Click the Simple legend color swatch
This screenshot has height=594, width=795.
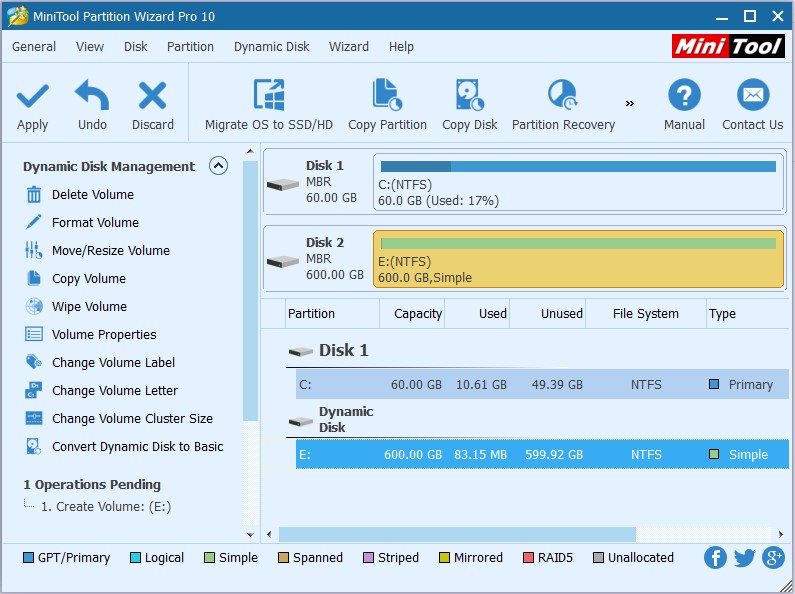click(209, 558)
